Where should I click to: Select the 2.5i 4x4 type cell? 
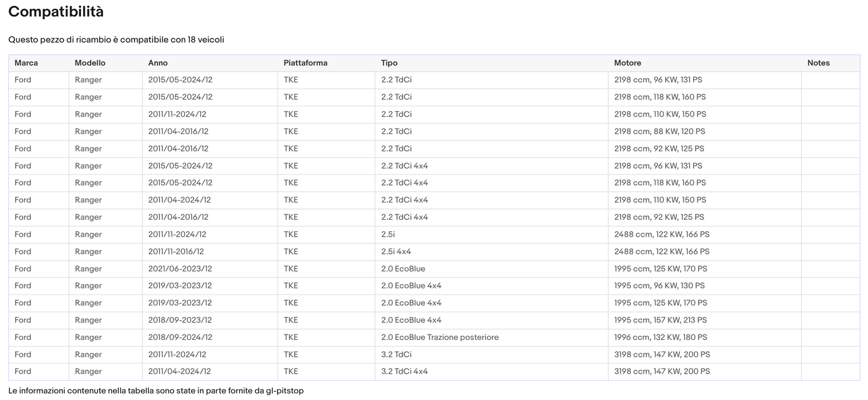click(396, 252)
